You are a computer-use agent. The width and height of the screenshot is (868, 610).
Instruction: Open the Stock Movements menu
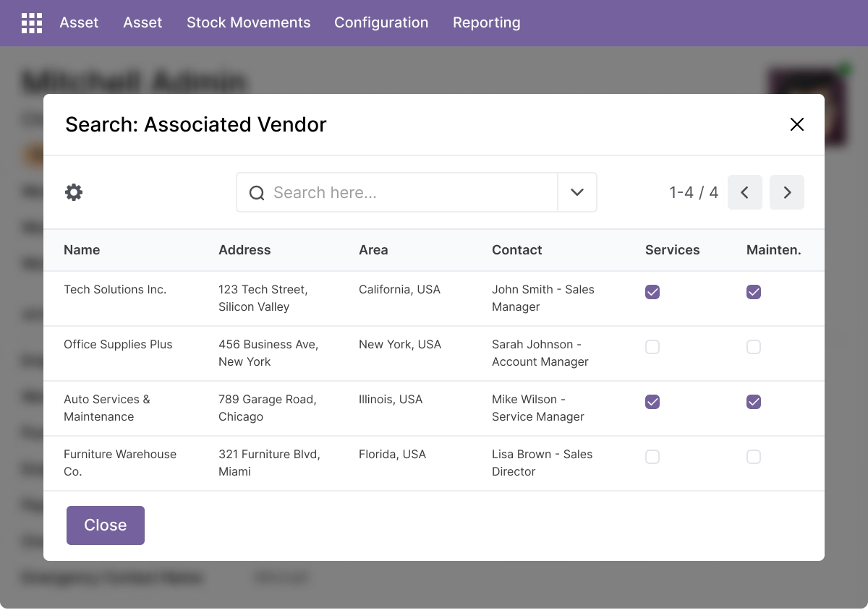coord(248,22)
